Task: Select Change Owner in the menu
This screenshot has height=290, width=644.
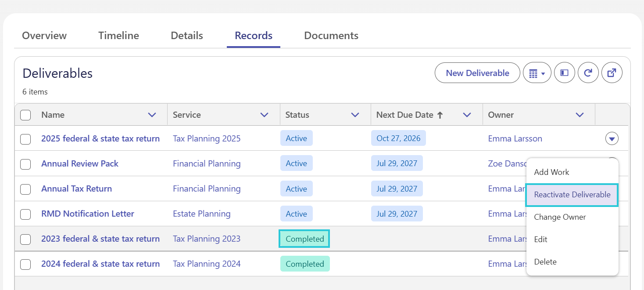Action: tap(572, 217)
